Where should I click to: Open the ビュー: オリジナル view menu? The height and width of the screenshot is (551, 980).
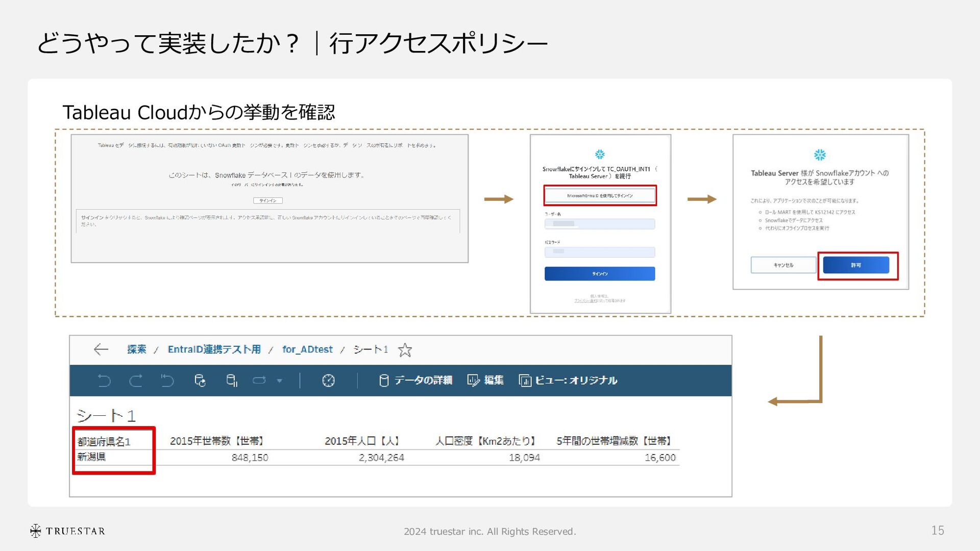pyautogui.click(x=568, y=381)
